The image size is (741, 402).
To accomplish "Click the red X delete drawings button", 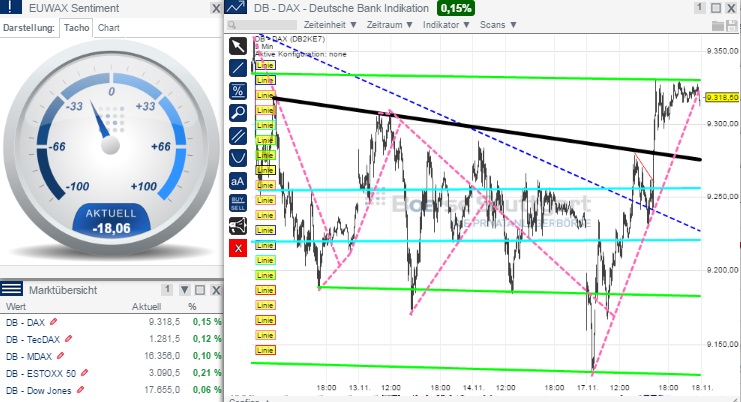I will tap(238, 248).
